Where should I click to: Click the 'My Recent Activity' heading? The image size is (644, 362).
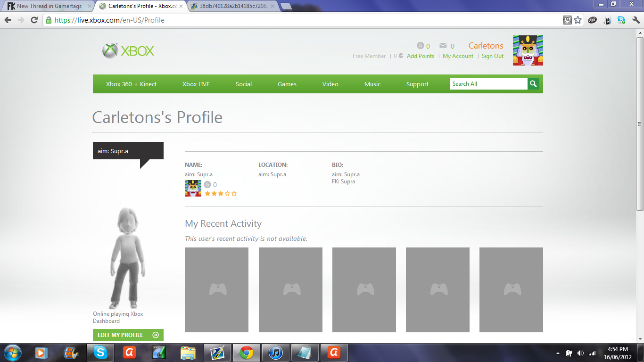223,224
